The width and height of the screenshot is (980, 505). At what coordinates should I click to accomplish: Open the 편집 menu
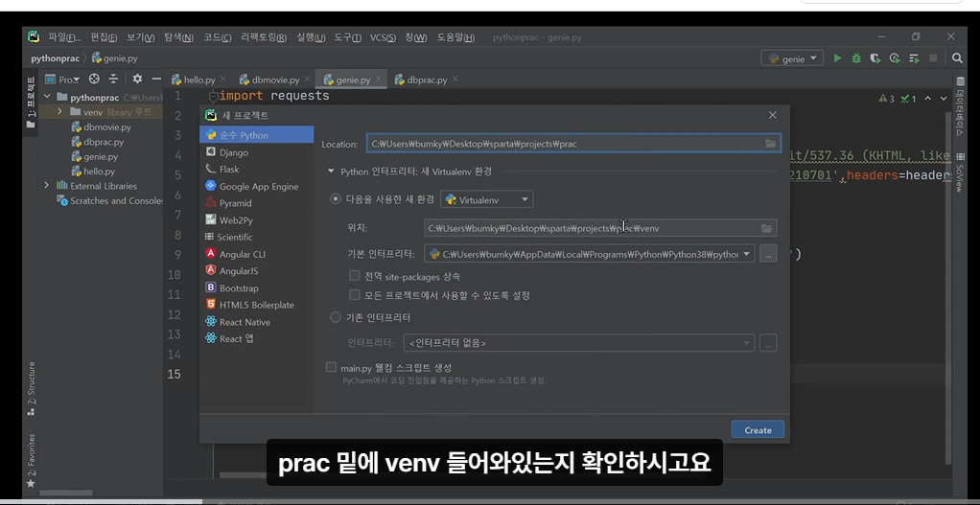104,37
